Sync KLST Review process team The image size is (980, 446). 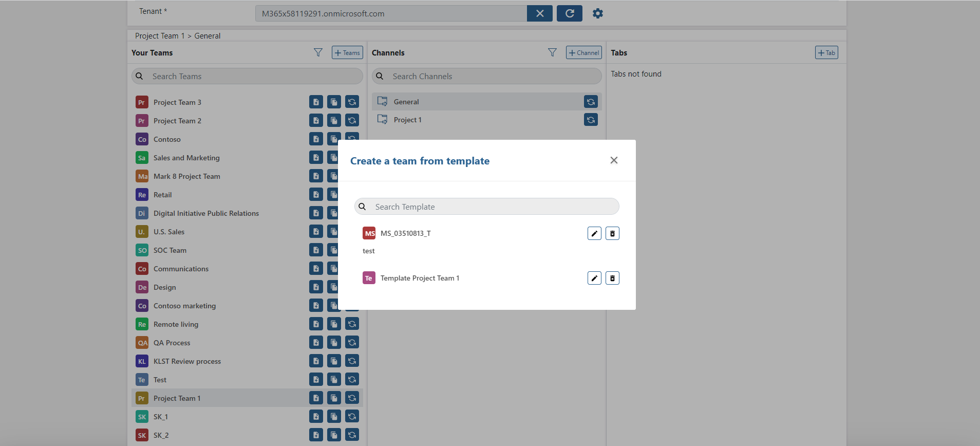(352, 361)
